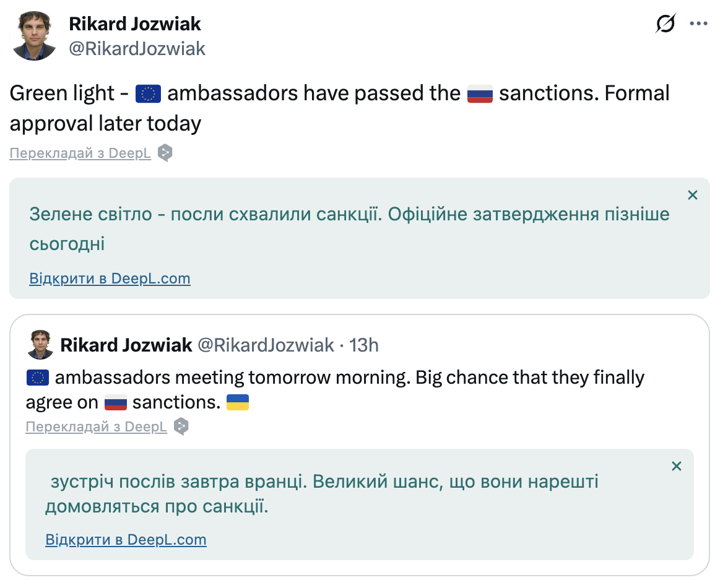Close the first DeepL translation box

[692, 195]
